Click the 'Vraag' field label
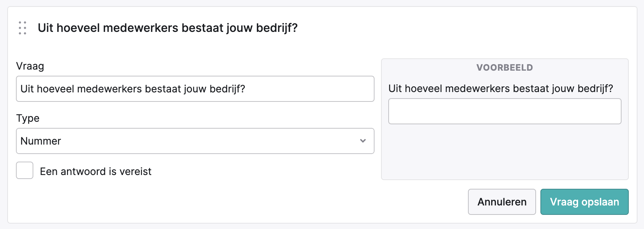The width and height of the screenshot is (644, 229). 30,66
